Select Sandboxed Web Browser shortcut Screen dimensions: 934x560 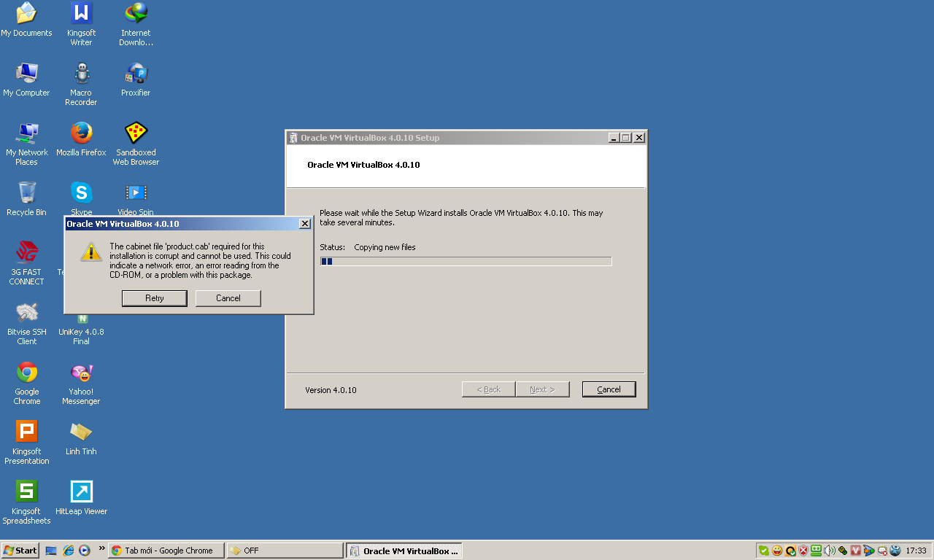[136, 144]
